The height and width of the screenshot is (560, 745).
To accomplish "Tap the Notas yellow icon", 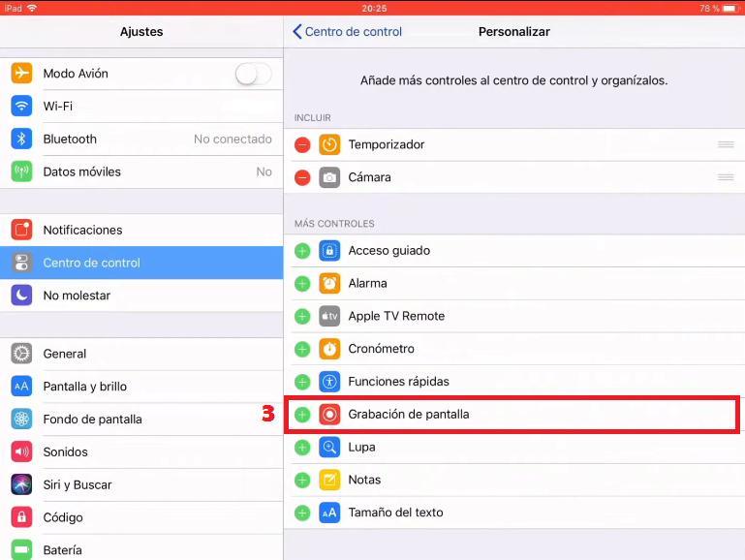I will [329, 480].
